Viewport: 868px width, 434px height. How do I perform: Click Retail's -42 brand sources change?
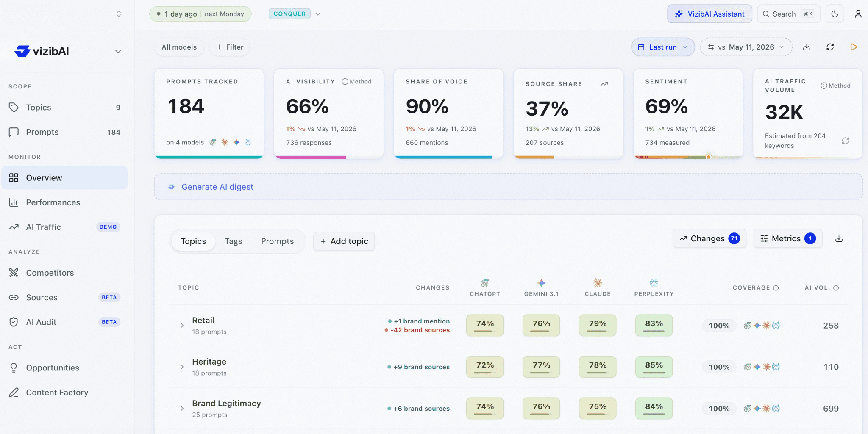pos(417,330)
